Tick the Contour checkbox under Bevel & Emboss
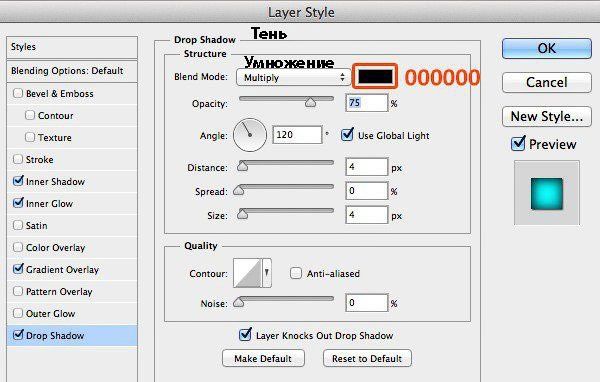600x382 pixels. click(30, 115)
